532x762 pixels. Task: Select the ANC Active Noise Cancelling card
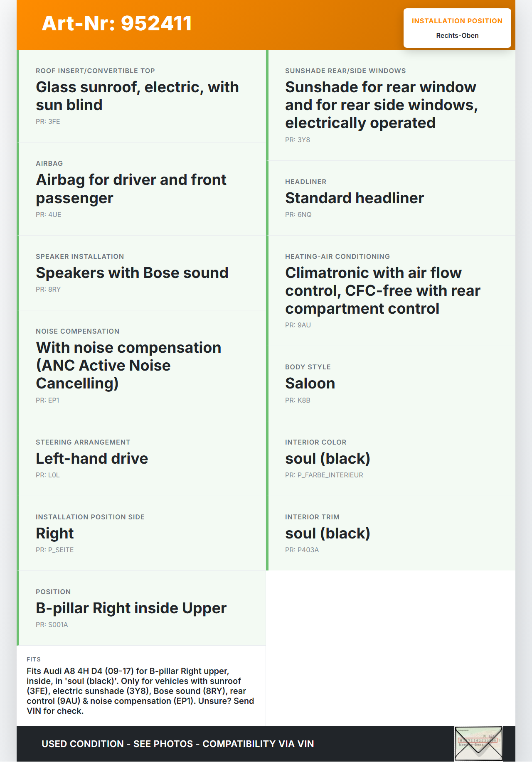[x=142, y=366]
